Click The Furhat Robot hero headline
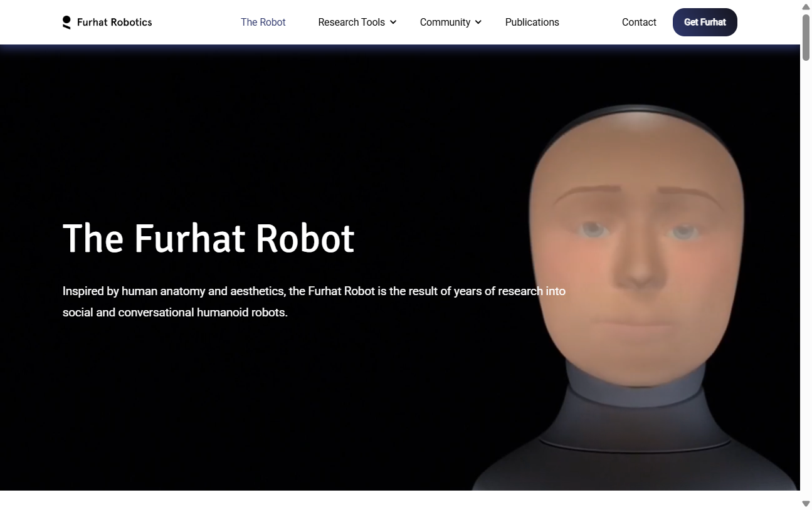Image resolution: width=812 pixels, height=510 pixels. coord(208,239)
